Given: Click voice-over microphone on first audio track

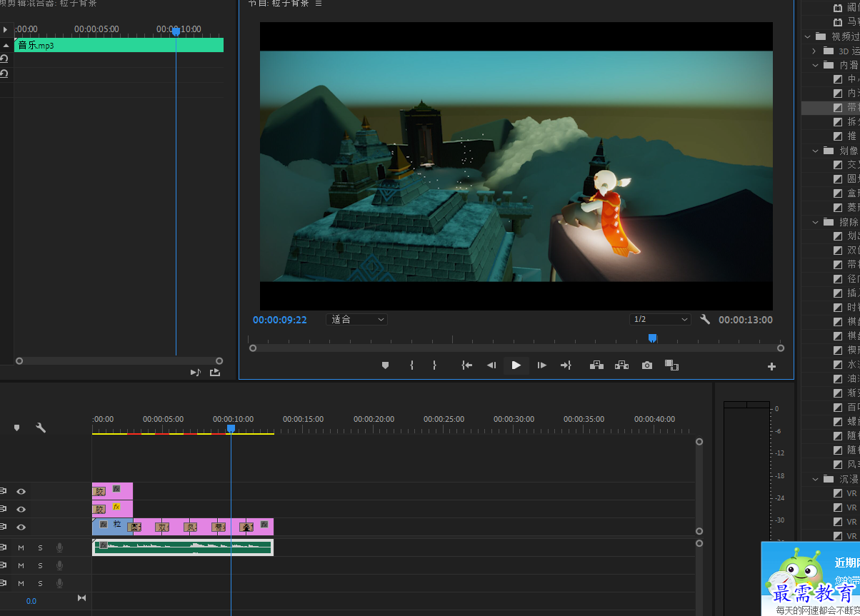Looking at the screenshot, I should point(60,547).
